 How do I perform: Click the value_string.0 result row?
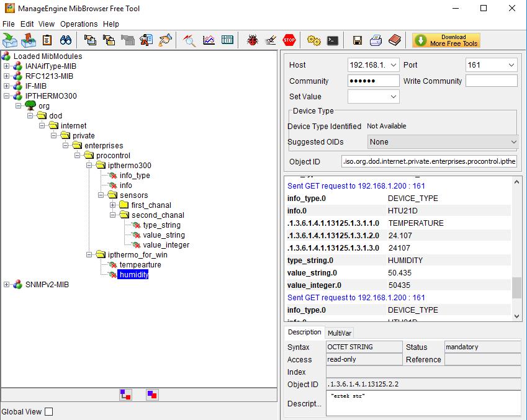[x=399, y=273]
